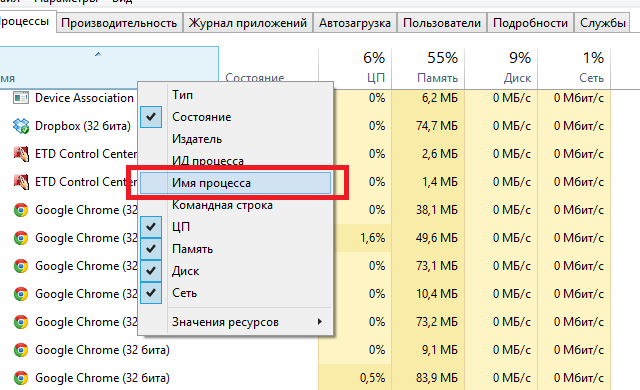The width and height of the screenshot is (640, 390).
Task: Click the 0 Мбит/с network value in Device Association row
Action: (579, 98)
